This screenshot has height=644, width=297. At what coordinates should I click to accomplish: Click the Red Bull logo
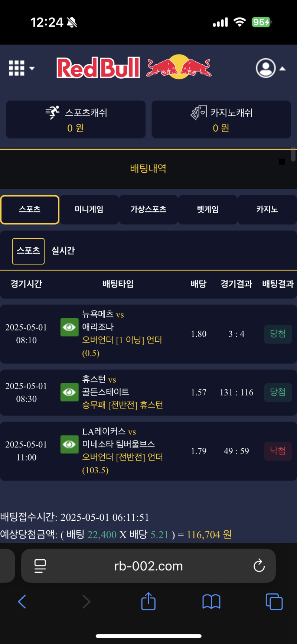tap(134, 68)
